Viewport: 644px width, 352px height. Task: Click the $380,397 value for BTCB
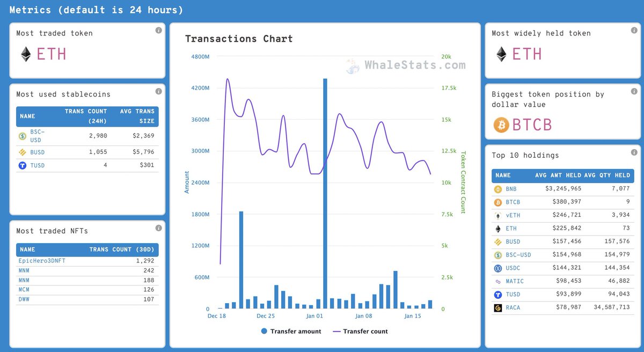click(x=565, y=202)
